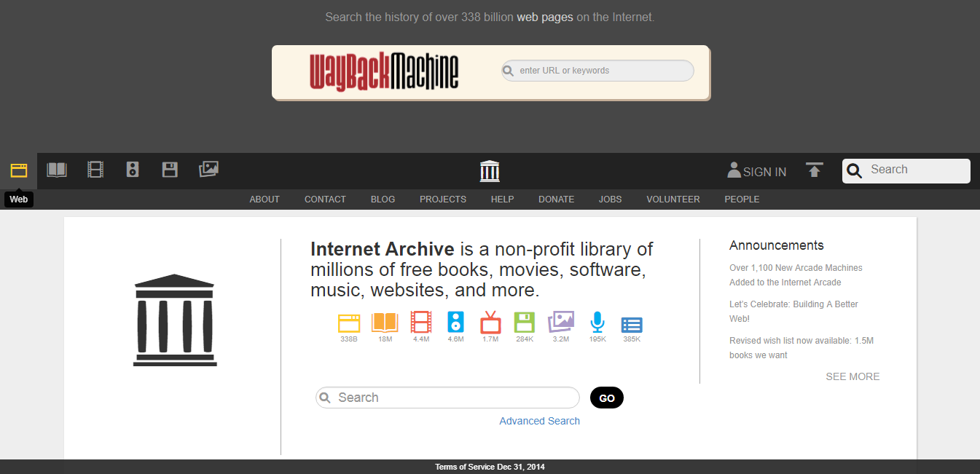This screenshot has width=980, height=474.
Task: Open the BLOG menu item
Action: click(383, 200)
